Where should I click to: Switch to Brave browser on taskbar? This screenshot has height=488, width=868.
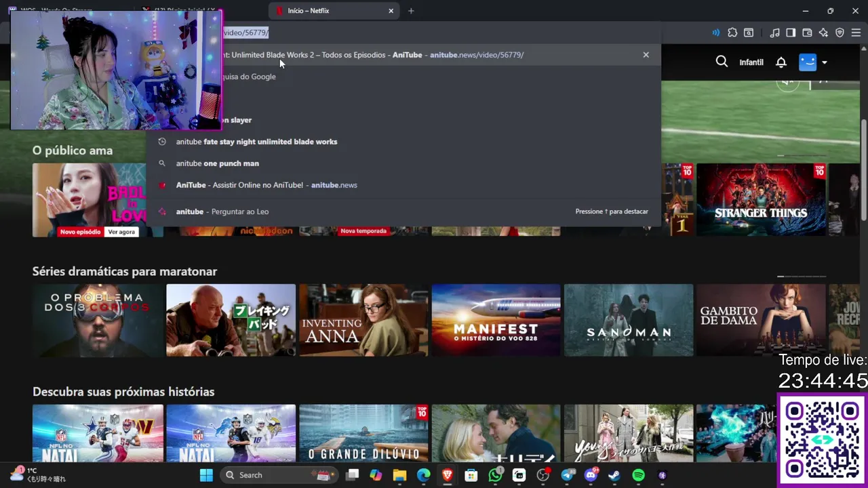[x=447, y=475]
